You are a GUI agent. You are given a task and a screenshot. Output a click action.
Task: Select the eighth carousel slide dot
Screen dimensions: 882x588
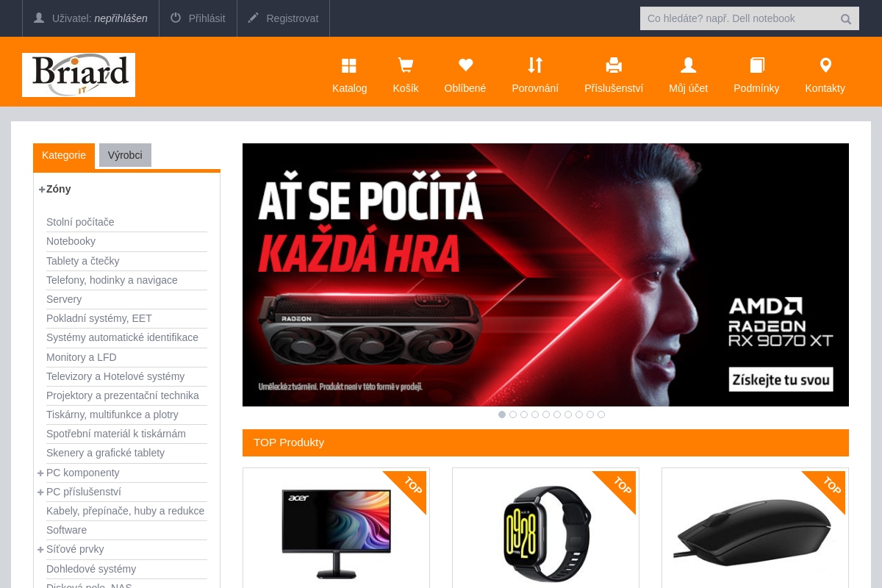(x=579, y=415)
